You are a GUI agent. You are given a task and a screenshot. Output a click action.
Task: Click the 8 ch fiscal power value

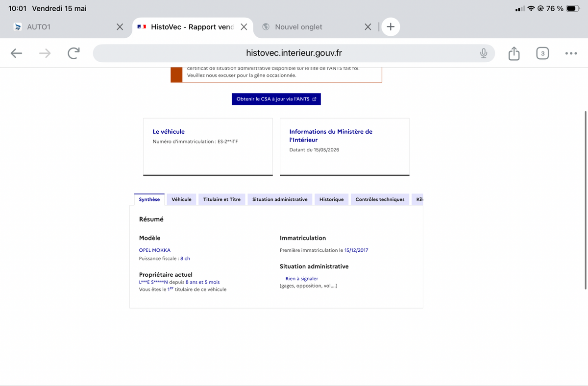(185, 258)
